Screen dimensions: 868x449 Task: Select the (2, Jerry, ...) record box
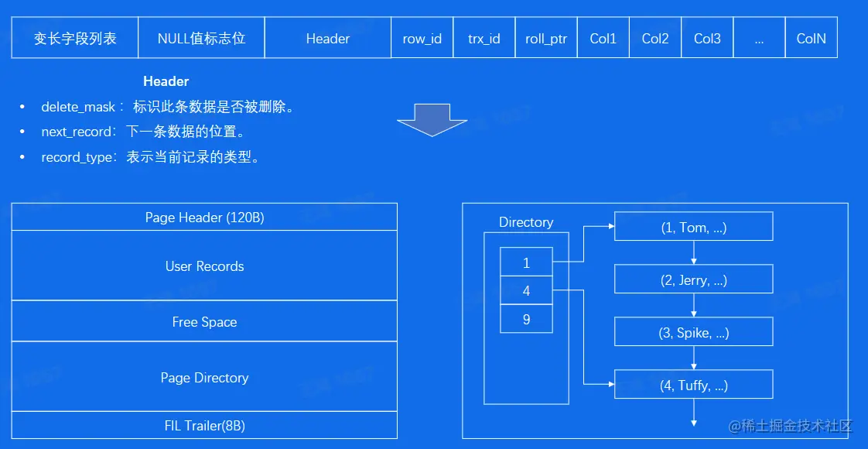(694, 279)
